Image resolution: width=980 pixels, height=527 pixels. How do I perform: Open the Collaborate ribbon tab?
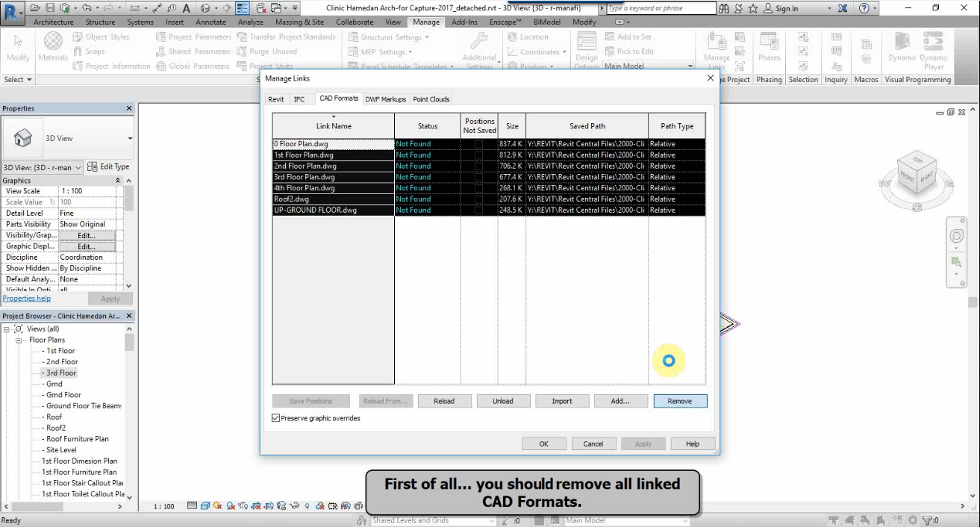coord(355,22)
